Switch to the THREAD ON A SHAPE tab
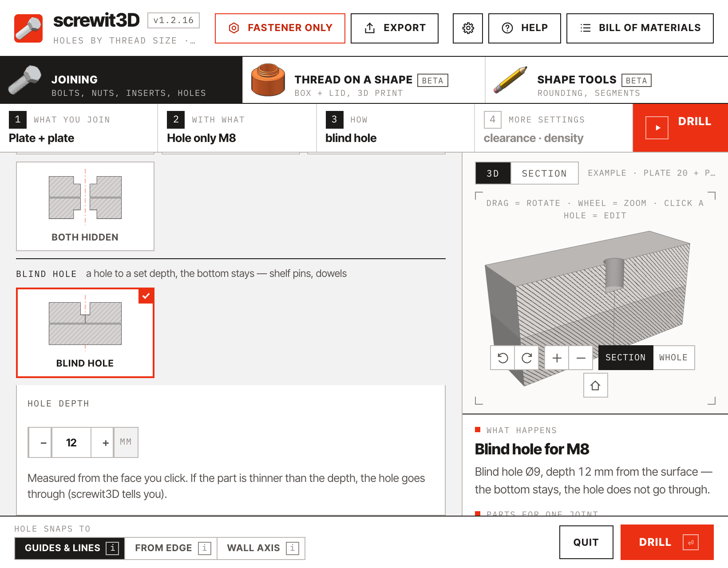Image resolution: width=728 pixels, height=568 pixels. [x=364, y=80]
